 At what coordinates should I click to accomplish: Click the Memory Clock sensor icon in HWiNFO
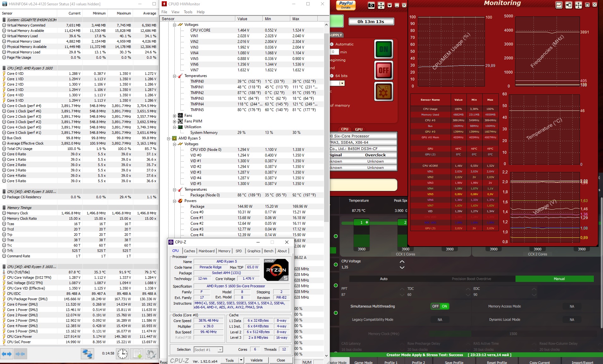(4, 213)
